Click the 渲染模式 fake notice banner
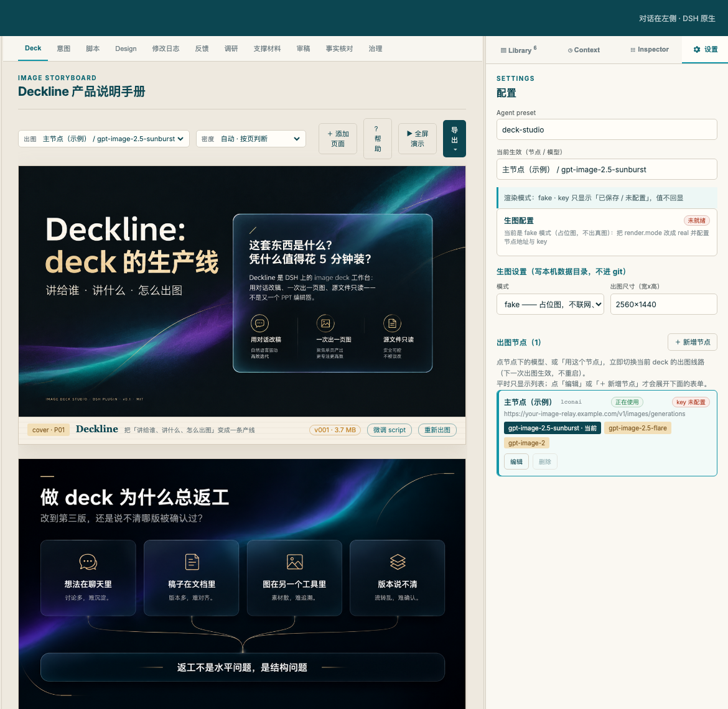Screen dimensions: 728x709 [607, 198]
